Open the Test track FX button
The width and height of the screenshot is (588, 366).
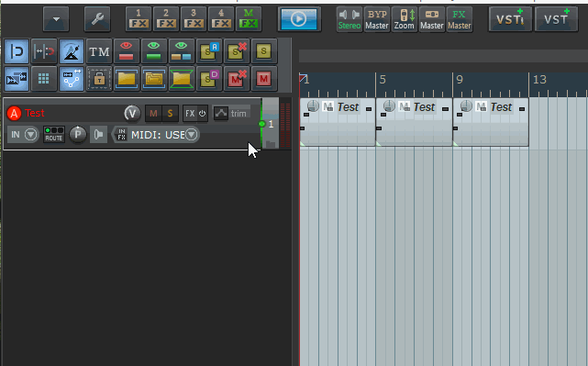(x=190, y=113)
